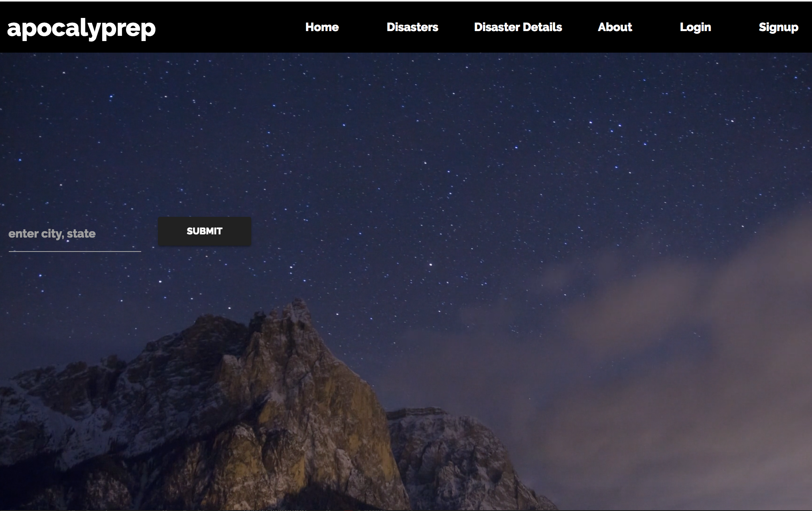
Task: Select the Disaster Details menu item
Action: coord(518,27)
